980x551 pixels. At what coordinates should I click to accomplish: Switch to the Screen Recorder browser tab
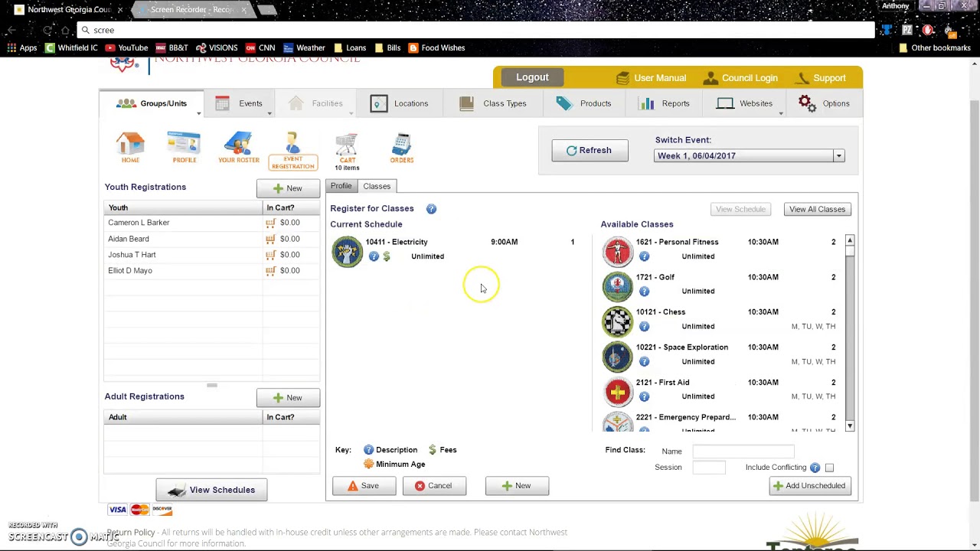coord(191,9)
